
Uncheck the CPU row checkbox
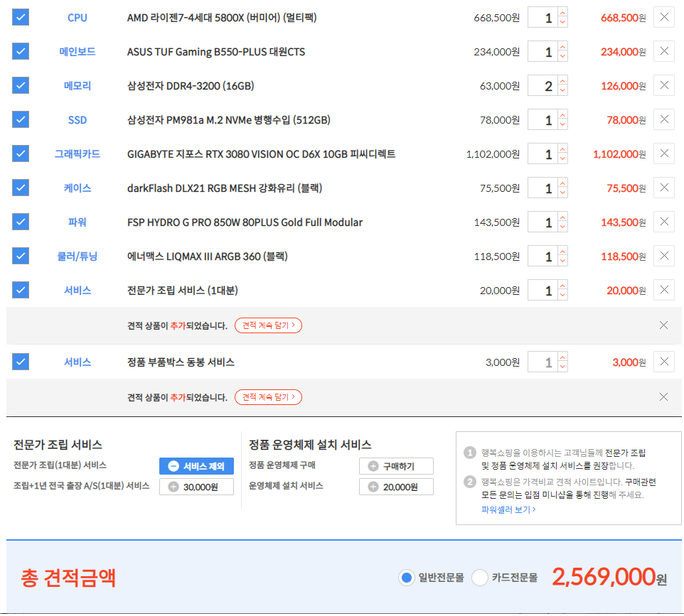[21, 18]
